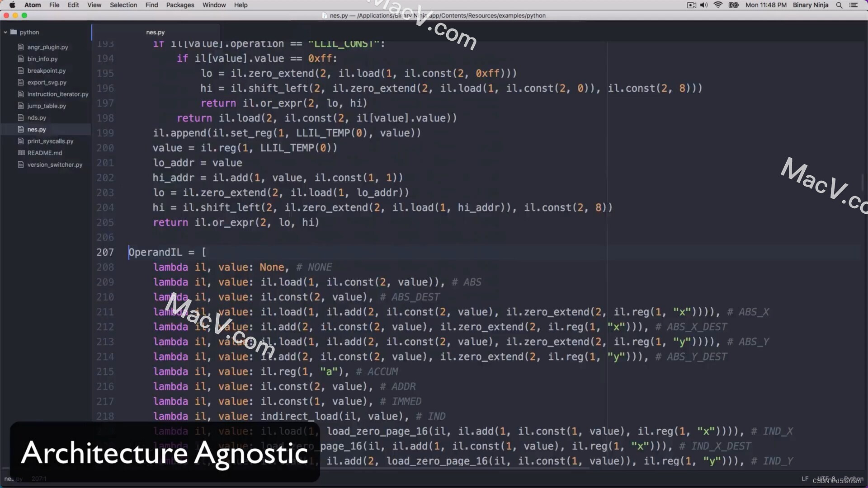Open the Find menu
This screenshot has height=488, width=868.
click(x=151, y=5)
